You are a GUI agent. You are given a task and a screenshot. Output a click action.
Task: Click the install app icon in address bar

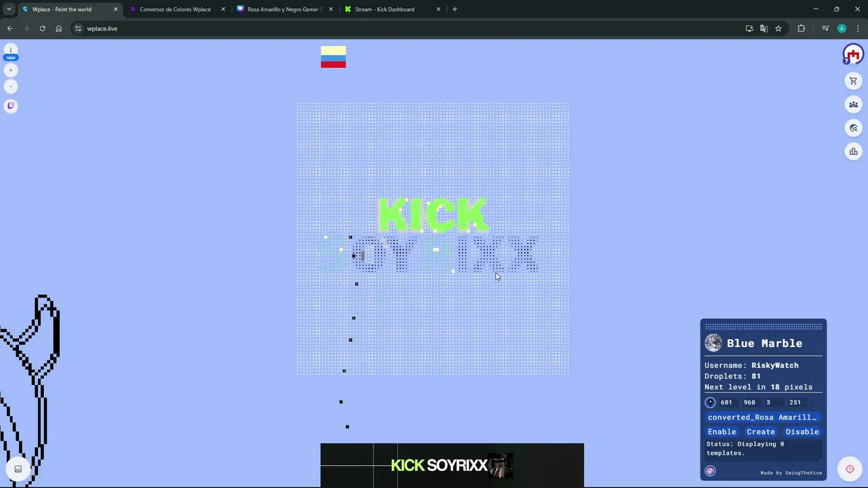(749, 28)
